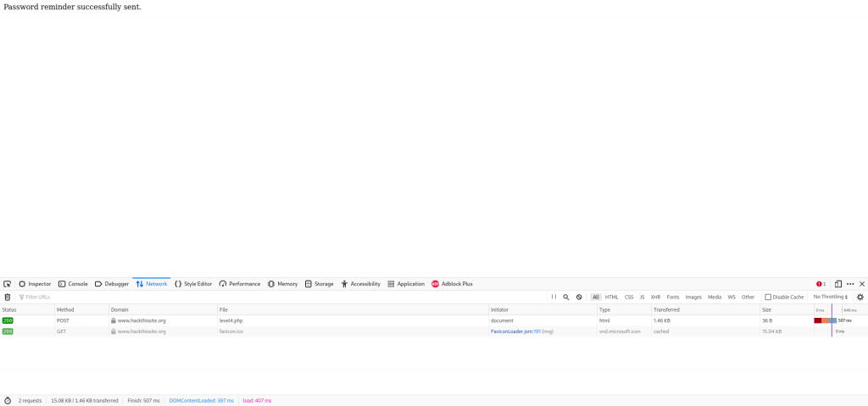
Task: Clear the network log with trash icon
Action: click(x=7, y=298)
